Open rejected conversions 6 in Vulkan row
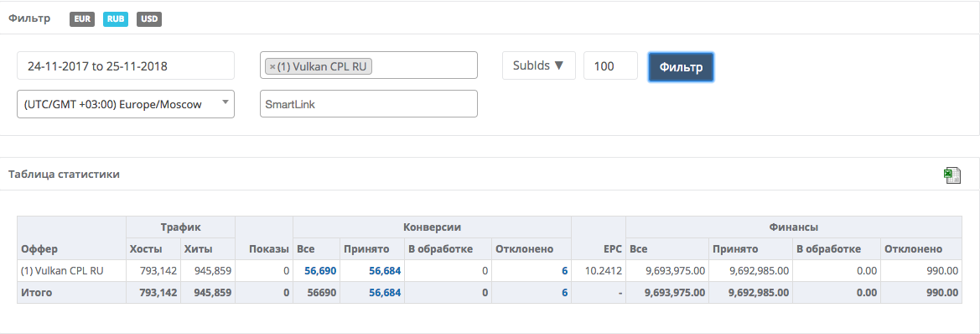The width and height of the screenshot is (980, 334). point(564,271)
